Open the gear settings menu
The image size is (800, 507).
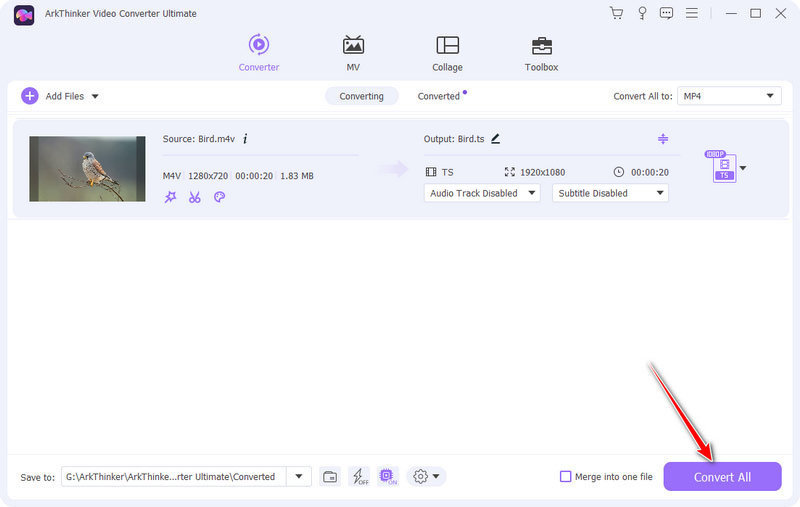click(x=426, y=476)
